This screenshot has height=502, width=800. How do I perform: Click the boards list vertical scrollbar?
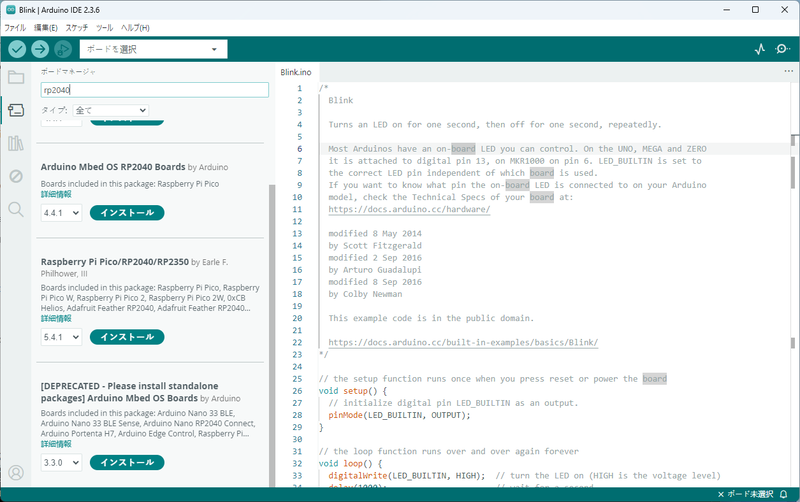coord(272,334)
